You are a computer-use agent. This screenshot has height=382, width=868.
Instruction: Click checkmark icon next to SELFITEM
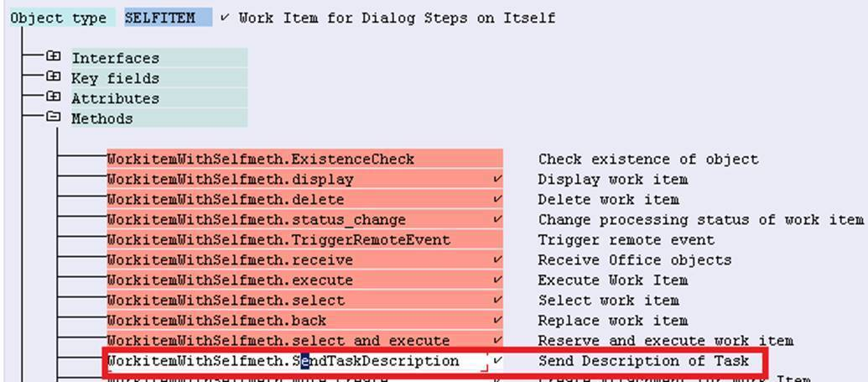coord(224,17)
